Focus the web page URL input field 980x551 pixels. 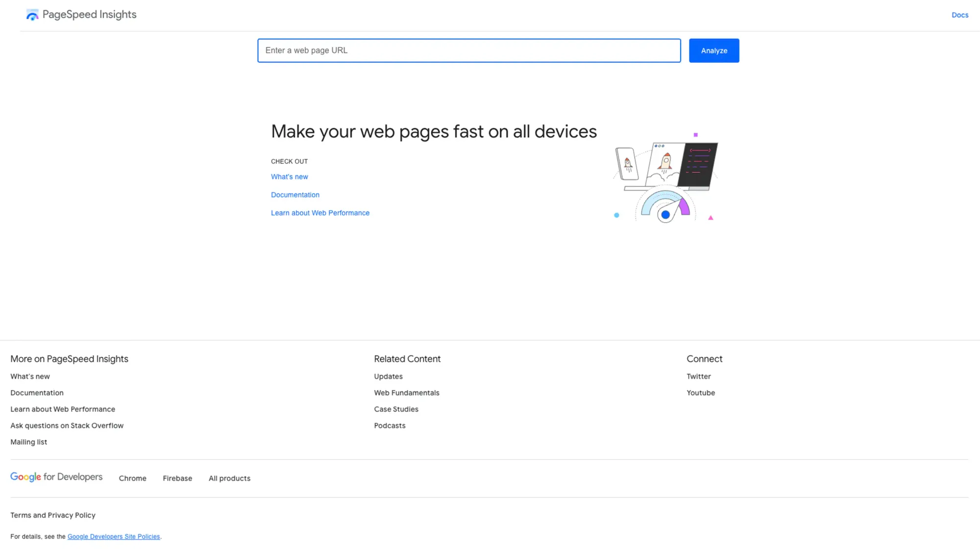(469, 50)
